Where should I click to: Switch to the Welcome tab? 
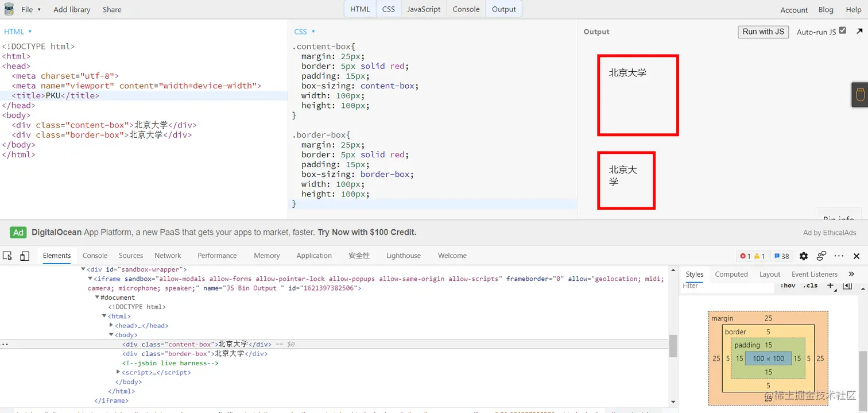pyautogui.click(x=452, y=256)
